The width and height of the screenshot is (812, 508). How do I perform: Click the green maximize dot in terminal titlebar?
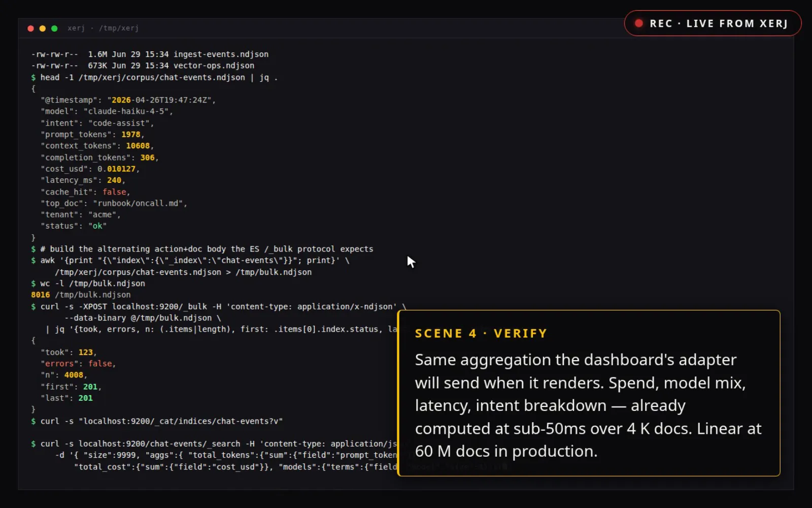[54, 28]
